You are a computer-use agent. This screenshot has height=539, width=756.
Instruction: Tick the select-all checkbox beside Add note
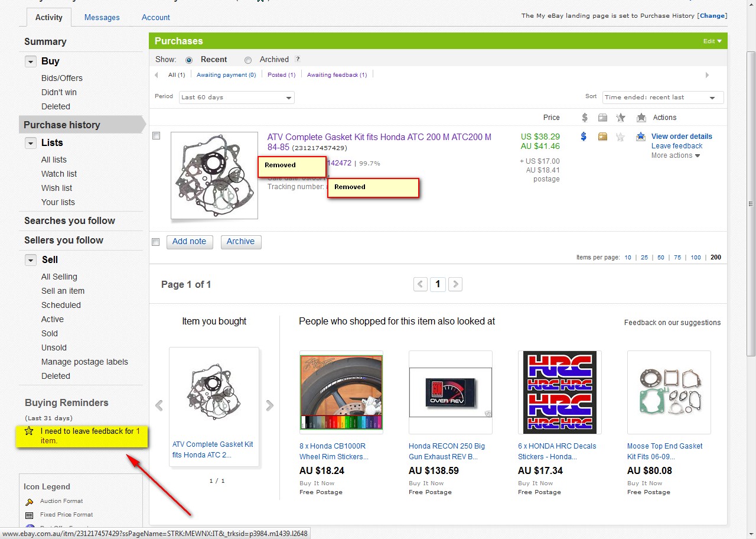156,242
